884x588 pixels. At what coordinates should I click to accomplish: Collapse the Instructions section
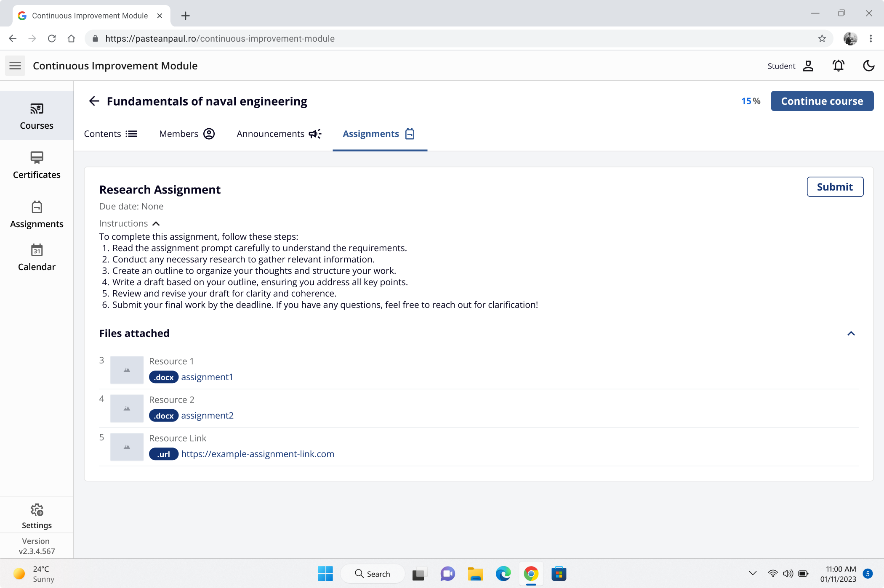(156, 223)
